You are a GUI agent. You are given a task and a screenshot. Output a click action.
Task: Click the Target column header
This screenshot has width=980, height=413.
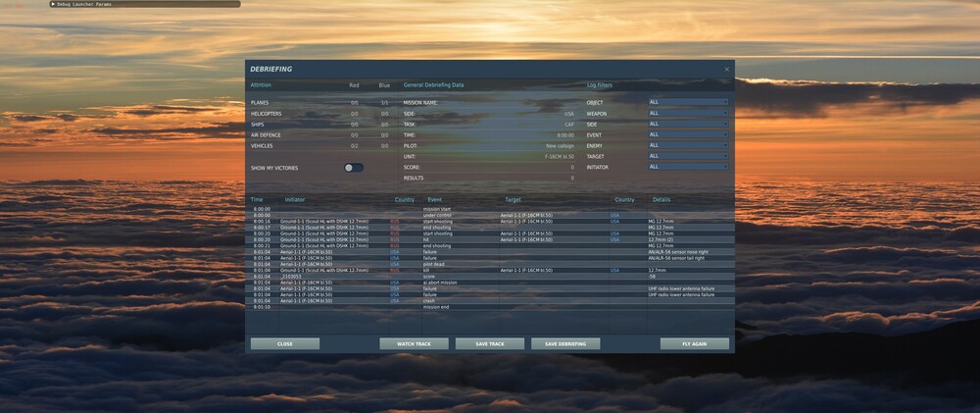513,199
